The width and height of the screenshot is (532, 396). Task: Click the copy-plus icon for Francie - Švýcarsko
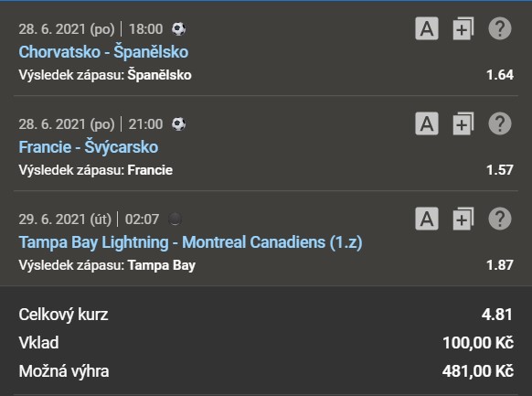[x=463, y=123]
